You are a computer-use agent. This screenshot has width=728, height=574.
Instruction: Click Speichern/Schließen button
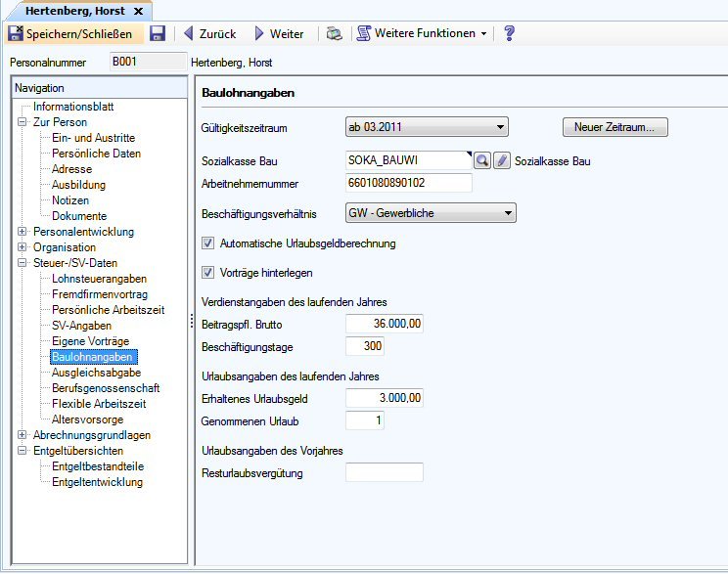point(76,33)
